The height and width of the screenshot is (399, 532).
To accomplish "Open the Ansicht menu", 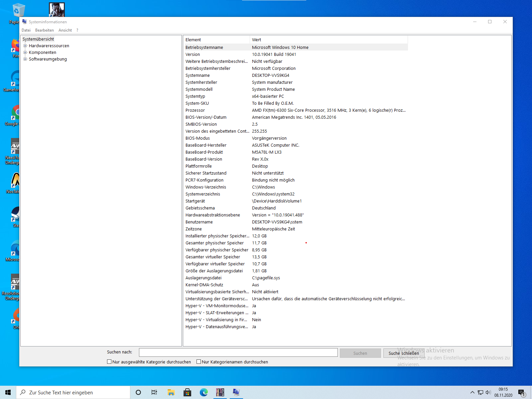I will click(65, 30).
